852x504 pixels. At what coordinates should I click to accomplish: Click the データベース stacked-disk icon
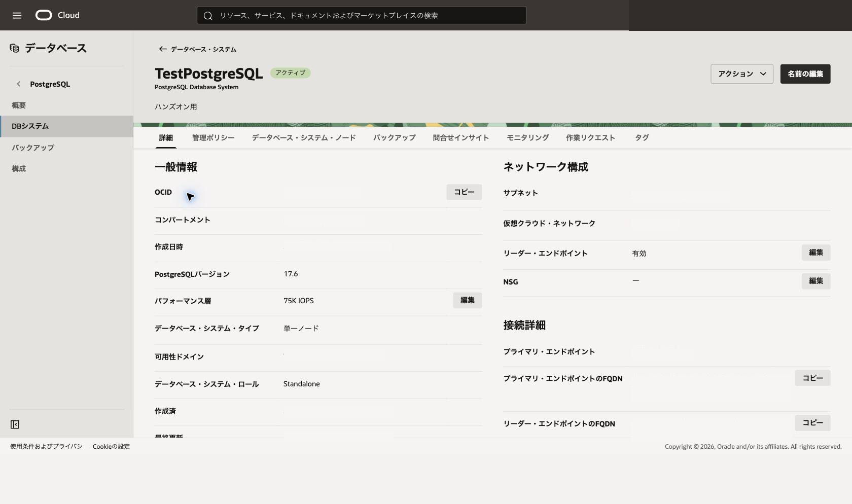[x=14, y=48]
